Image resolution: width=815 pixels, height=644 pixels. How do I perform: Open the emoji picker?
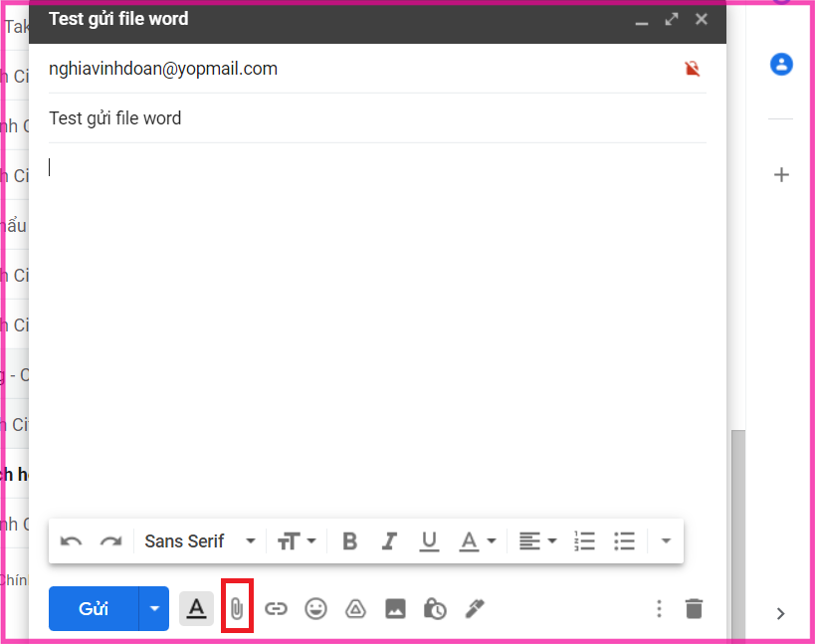click(x=315, y=608)
